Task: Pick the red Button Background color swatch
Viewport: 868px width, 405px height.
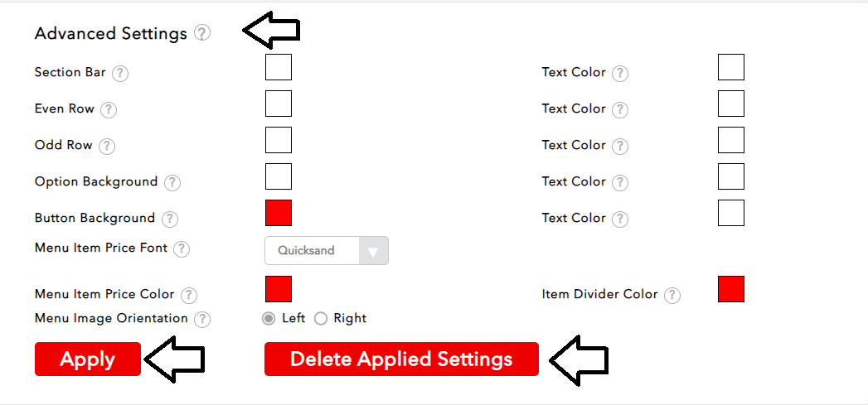Action: coord(279,212)
